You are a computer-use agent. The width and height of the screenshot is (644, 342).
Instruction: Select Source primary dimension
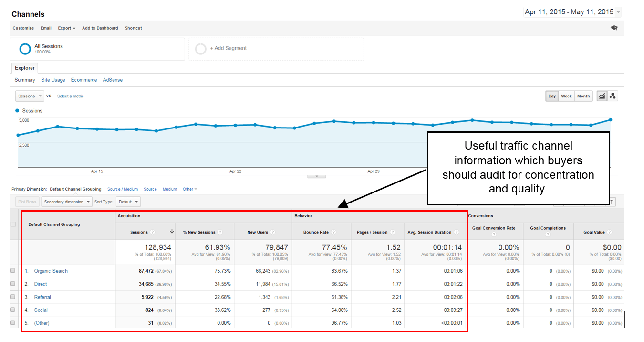click(150, 189)
